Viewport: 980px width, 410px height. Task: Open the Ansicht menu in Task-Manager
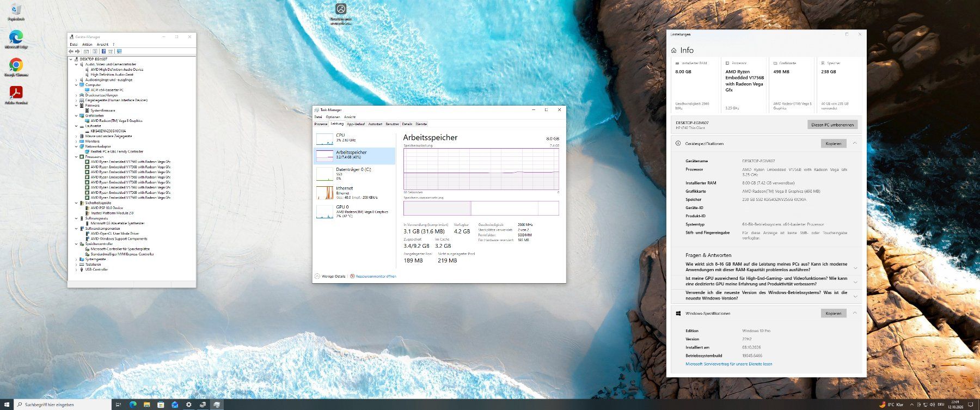350,117
